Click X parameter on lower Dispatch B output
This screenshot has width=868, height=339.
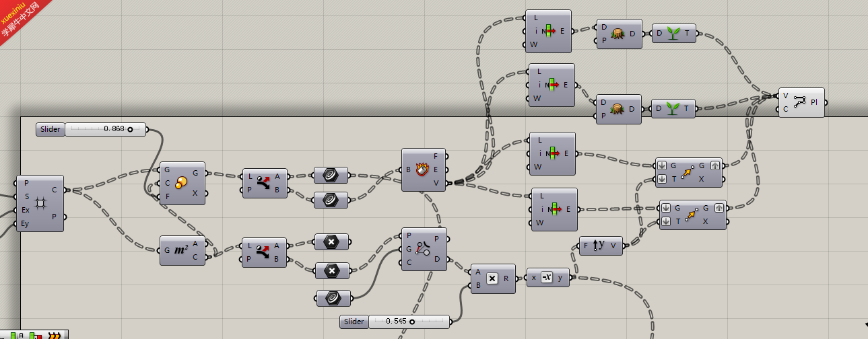click(x=331, y=270)
